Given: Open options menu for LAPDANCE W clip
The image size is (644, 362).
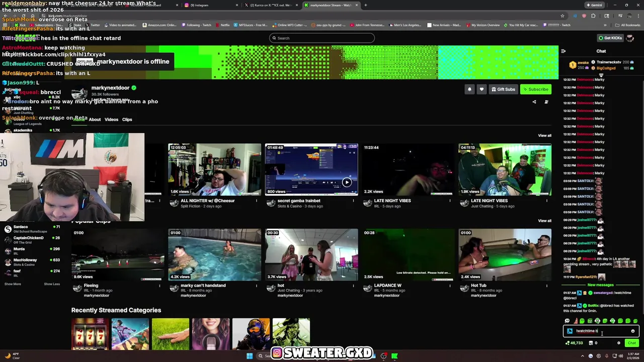Looking at the screenshot, I should 450,286.
